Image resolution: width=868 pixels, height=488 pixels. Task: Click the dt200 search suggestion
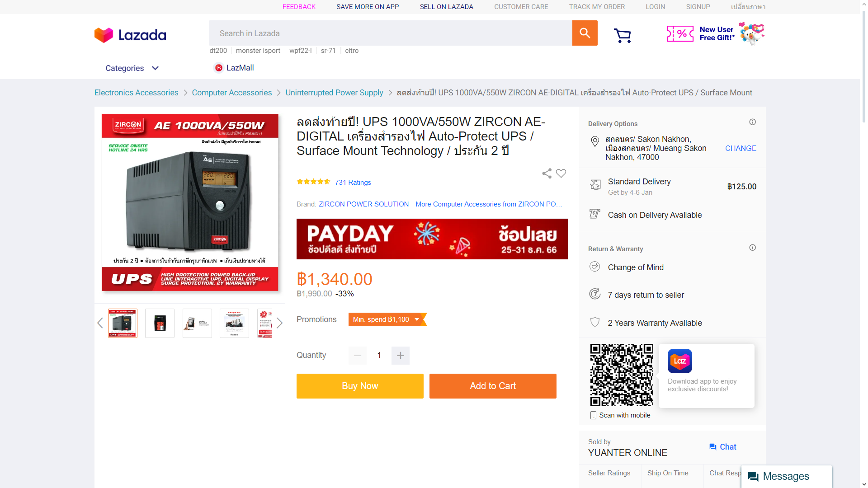pos(218,51)
